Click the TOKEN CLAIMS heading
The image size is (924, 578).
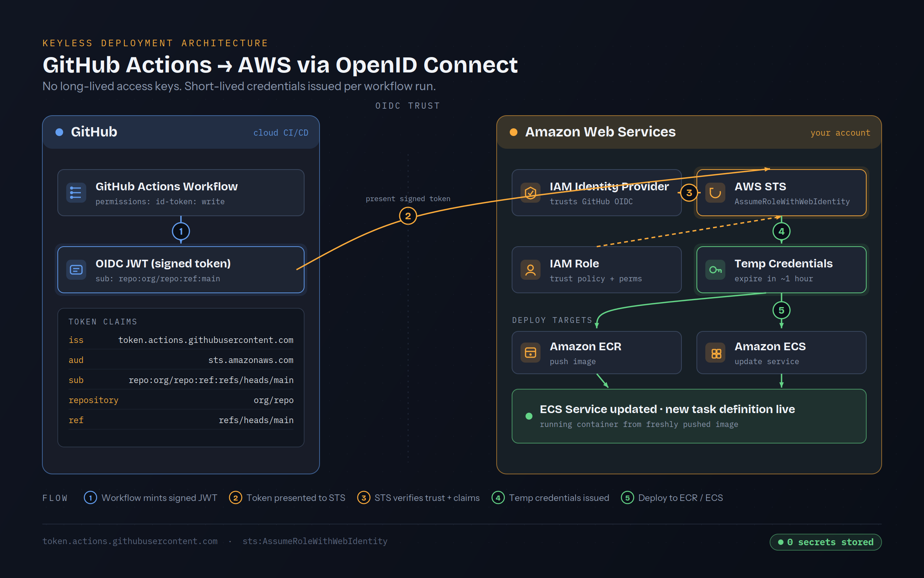point(103,321)
